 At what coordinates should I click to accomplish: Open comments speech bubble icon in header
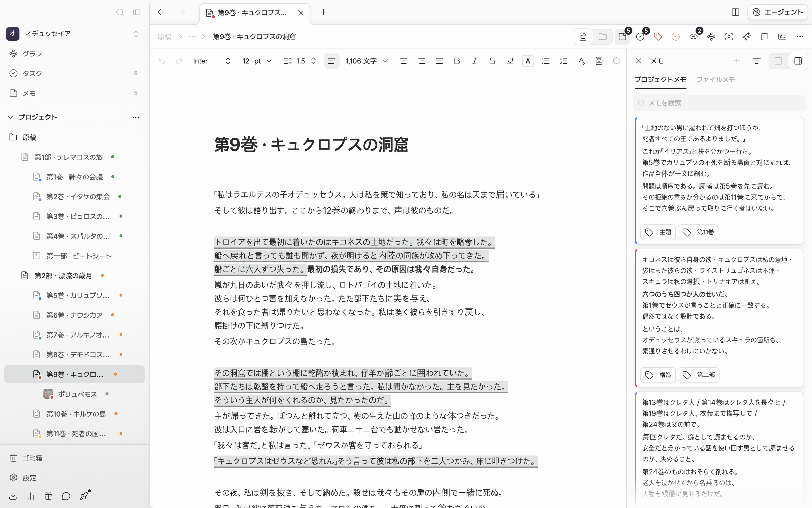[764, 37]
